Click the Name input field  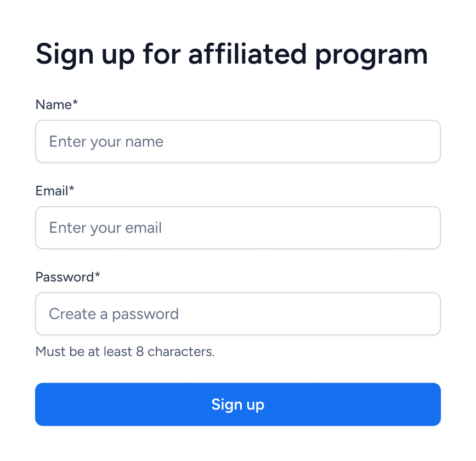click(x=238, y=141)
